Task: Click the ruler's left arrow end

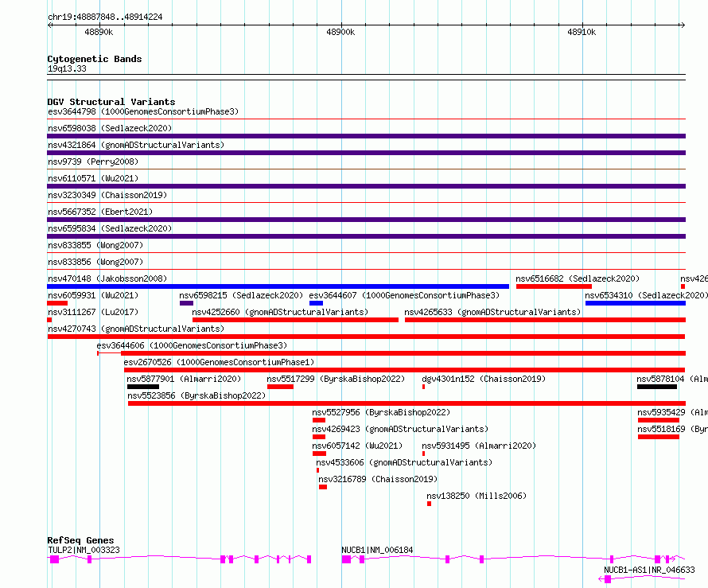Action: (49, 25)
